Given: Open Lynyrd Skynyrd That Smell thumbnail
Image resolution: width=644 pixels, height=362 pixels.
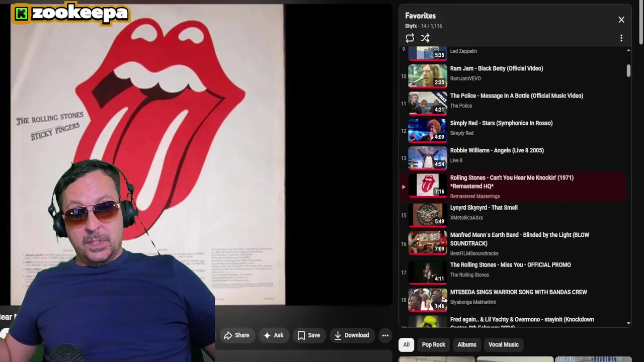Looking at the screenshot, I should click(428, 215).
